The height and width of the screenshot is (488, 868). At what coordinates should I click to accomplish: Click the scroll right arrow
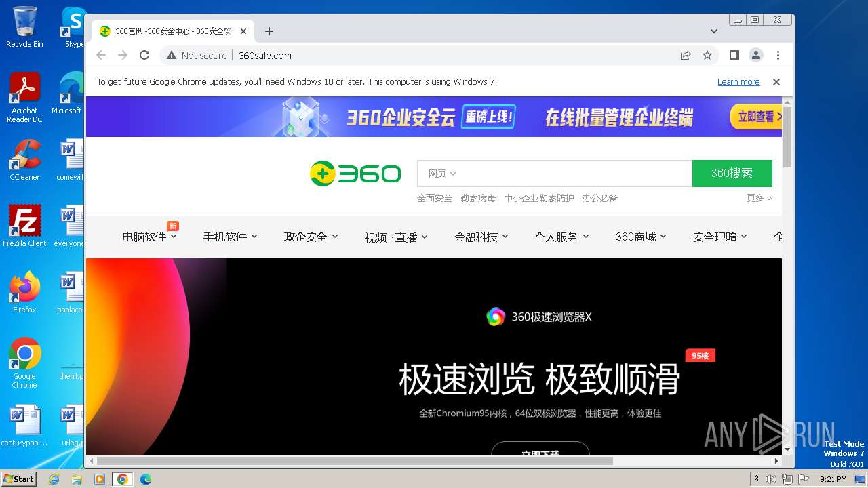tap(776, 461)
